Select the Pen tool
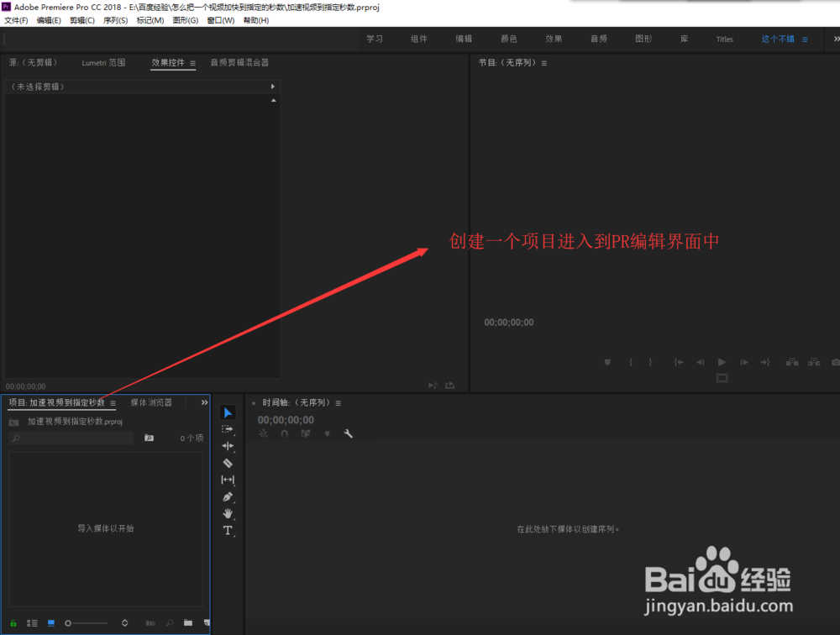The width and height of the screenshot is (840, 635). pyautogui.click(x=228, y=496)
